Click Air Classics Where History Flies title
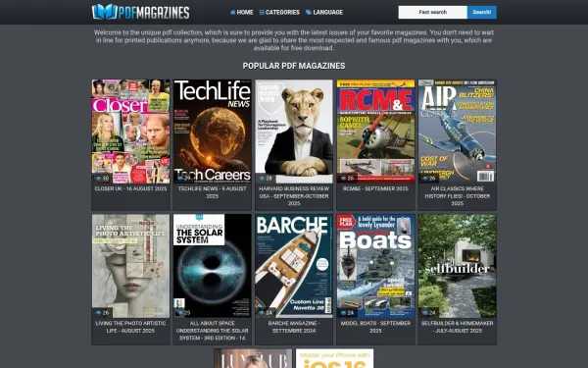 click(x=457, y=196)
